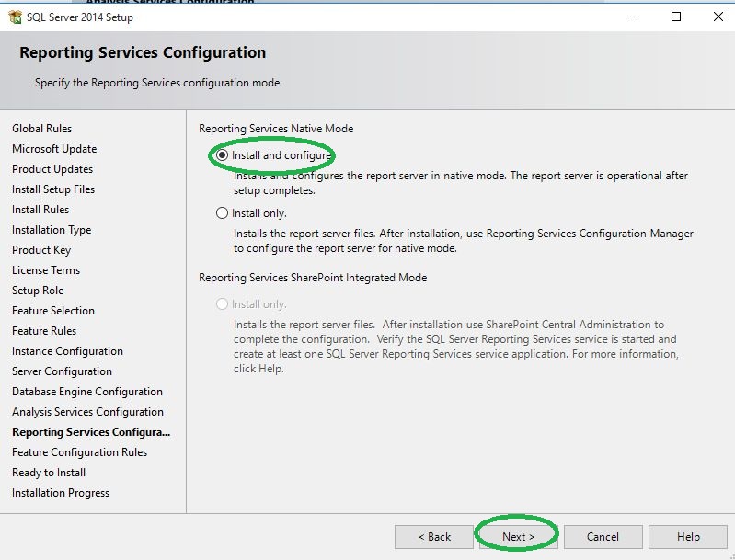The width and height of the screenshot is (735, 560).
Task: Choose Native Mode 'Install only' radio option
Action: pos(222,213)
